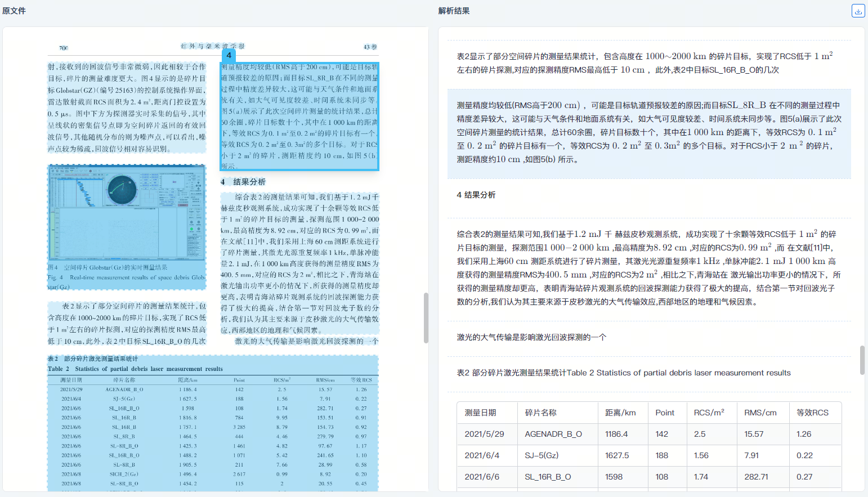Click the blue number 4 block badge
Screen dimensions: 868x497
point(229,55)
